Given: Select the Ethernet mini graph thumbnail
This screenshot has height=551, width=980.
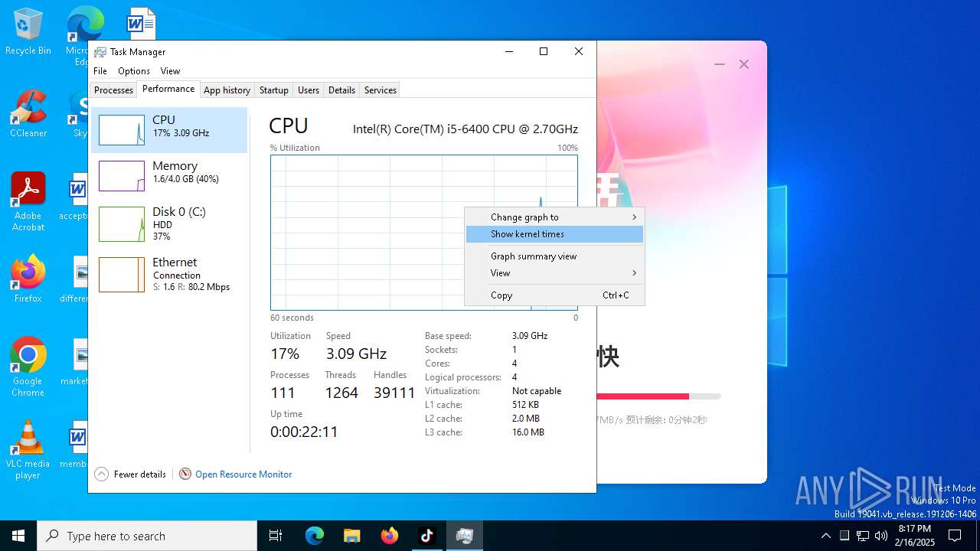Looking at the screenshot, I should [x=122, y=275].
